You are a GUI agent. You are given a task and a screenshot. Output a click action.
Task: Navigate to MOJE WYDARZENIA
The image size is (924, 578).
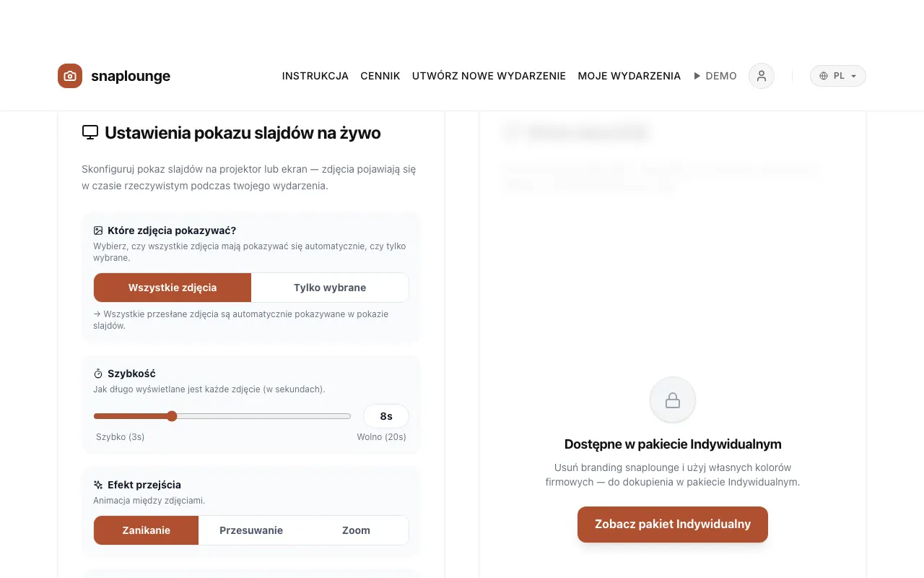pyautogui.click(x=629, y=76)
